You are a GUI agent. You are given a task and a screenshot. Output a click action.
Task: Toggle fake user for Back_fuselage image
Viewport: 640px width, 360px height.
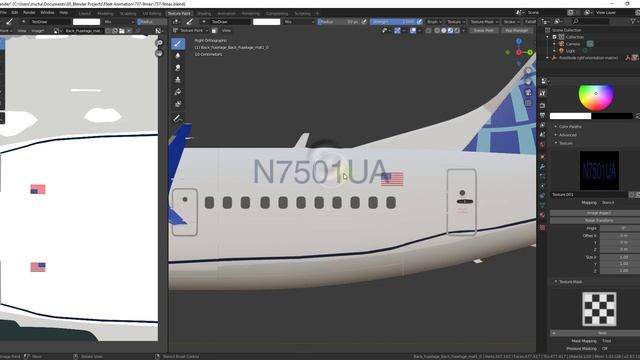click(x=108, y=31)
